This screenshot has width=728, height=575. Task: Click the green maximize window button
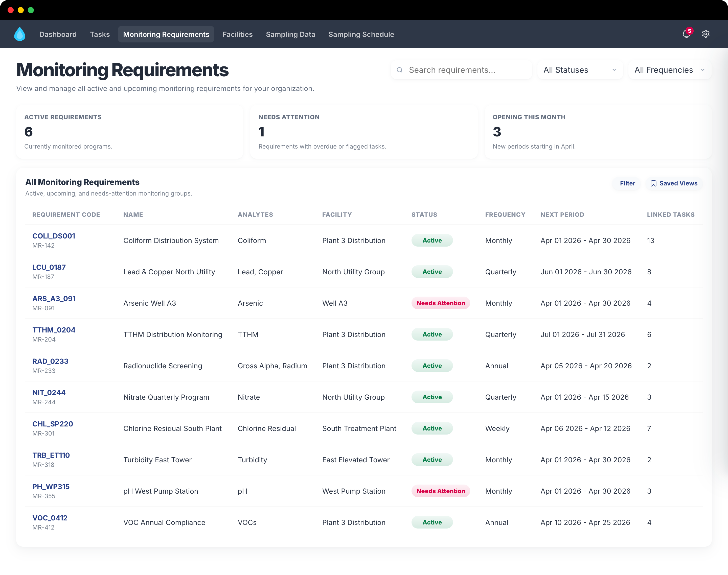click(x=31, y=10)
